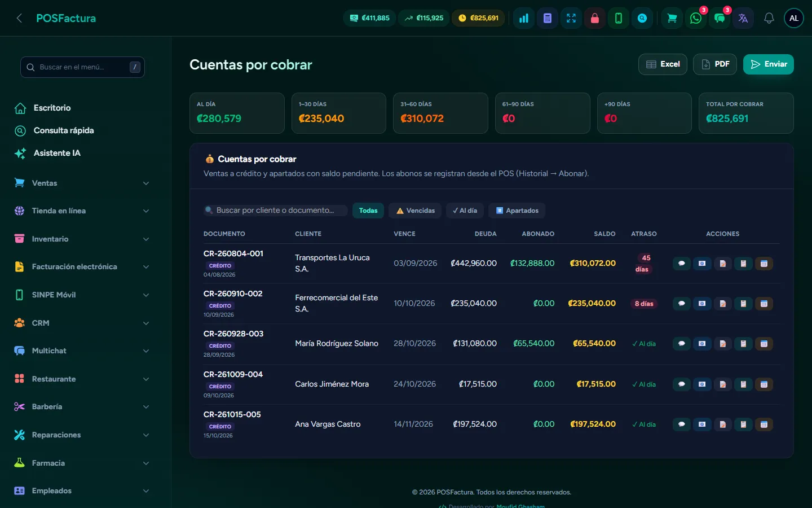Click receipt action for María Rodríguez Solano row
Viewport: 812px width, 508px height.
click(x=743, y=344)
